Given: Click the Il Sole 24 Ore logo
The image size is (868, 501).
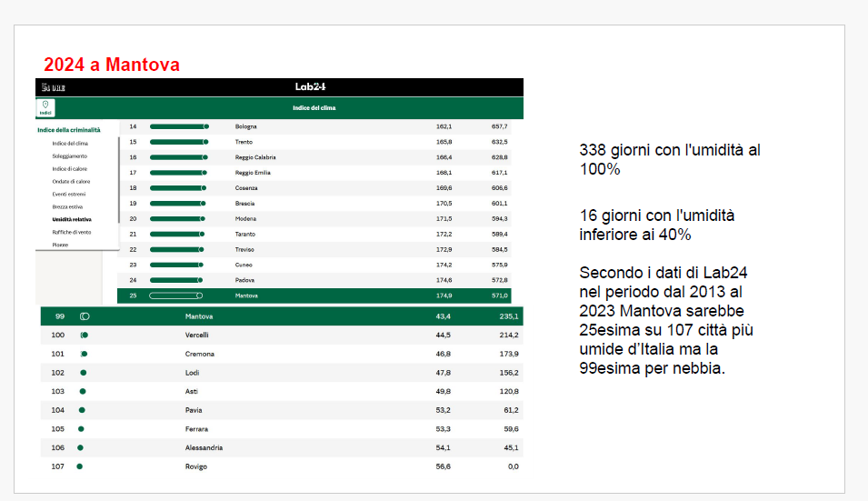Looking at the screenshot, I should tap(54, 87).
